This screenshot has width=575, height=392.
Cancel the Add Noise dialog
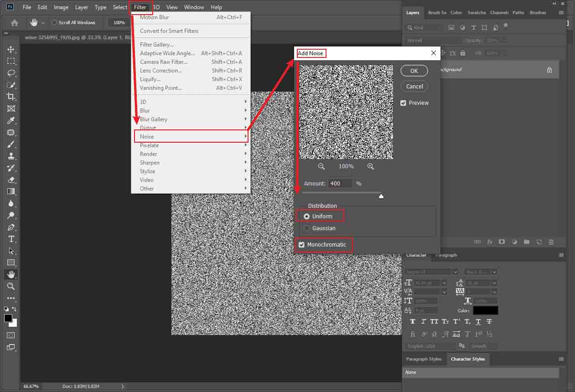[414, 86]
